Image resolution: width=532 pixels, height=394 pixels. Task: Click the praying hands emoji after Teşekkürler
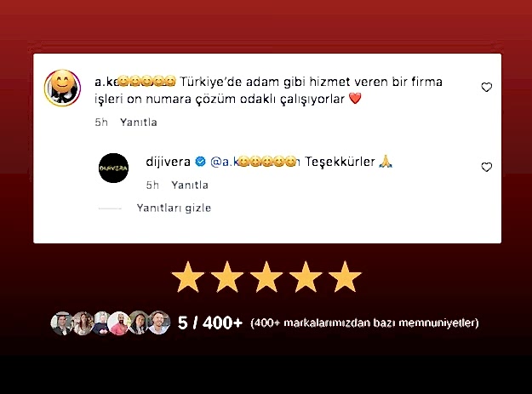point(386,161)
